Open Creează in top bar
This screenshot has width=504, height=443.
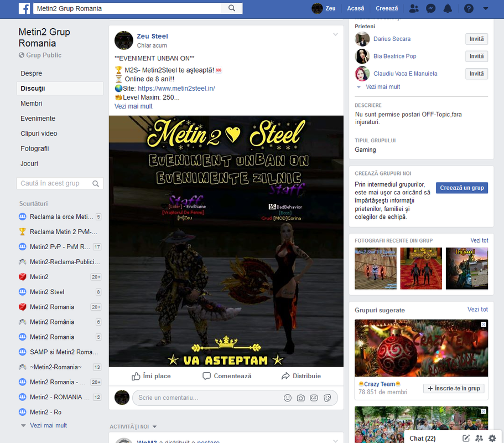tap(387, 8)
